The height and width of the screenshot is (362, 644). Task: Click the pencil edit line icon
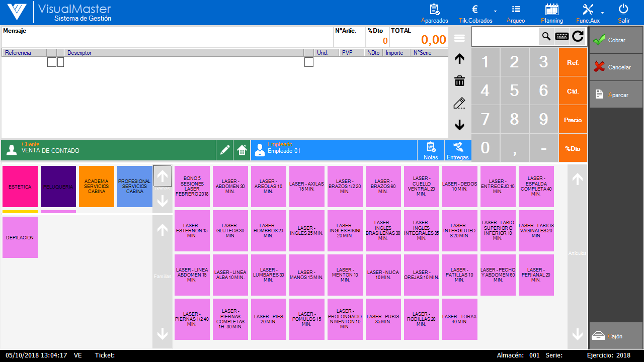pos(459,104)
